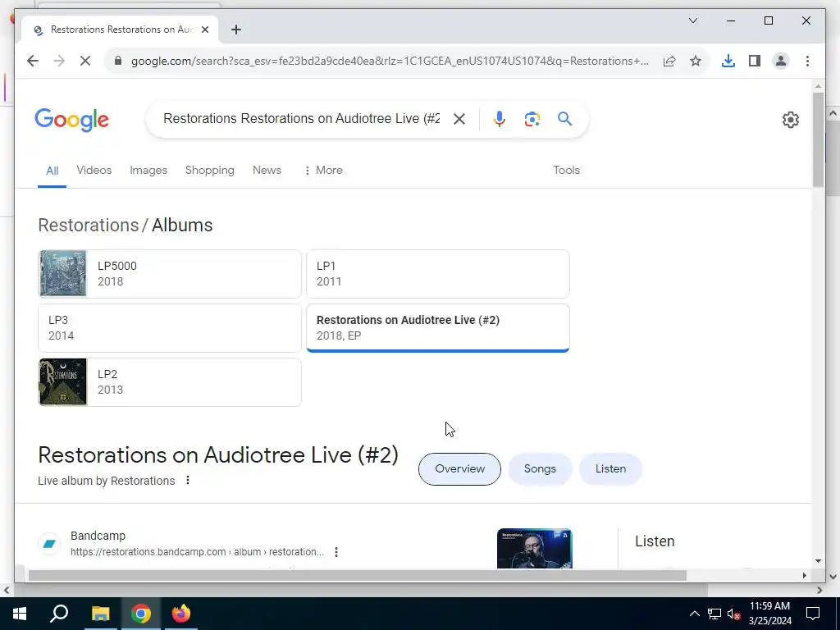This screenshot has height=630, width=840.
Task: Bookmark this page with star icon
Action: pos(696,61)
